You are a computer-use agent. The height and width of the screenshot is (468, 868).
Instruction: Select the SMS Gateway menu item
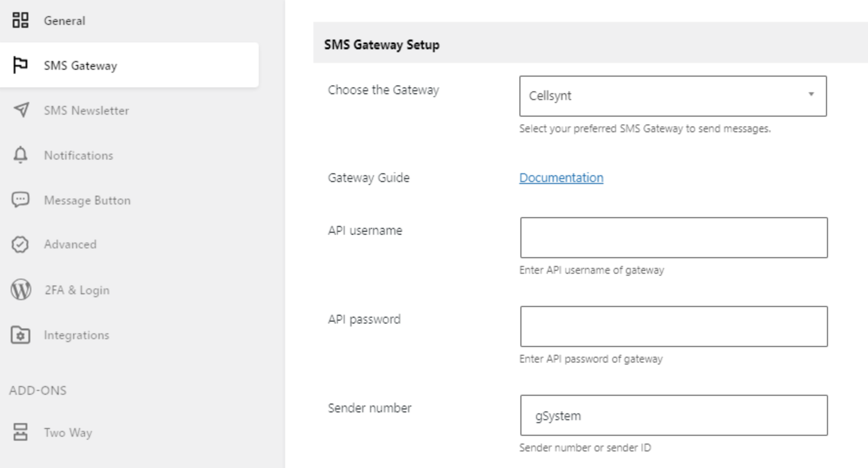click(129, 65)
